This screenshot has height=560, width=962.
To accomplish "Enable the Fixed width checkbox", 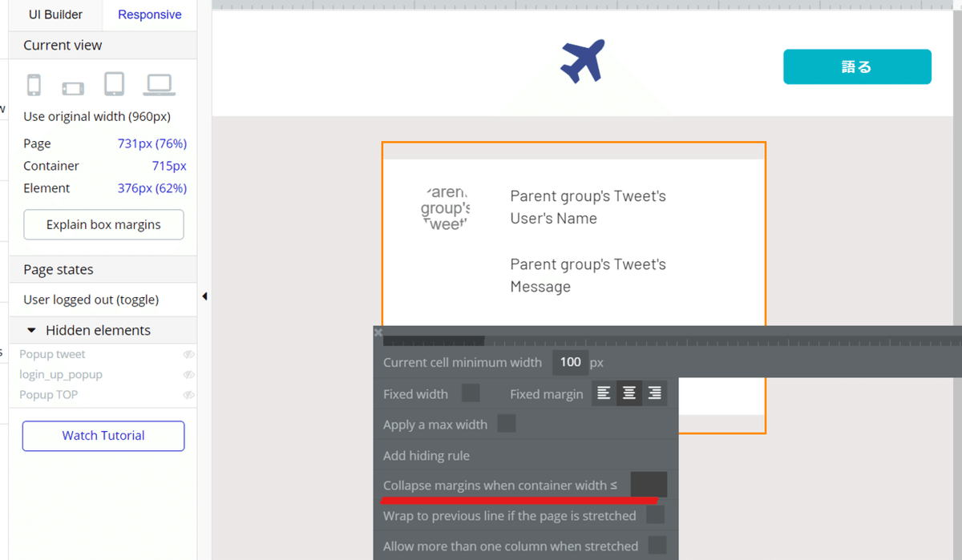I will 471,393.
